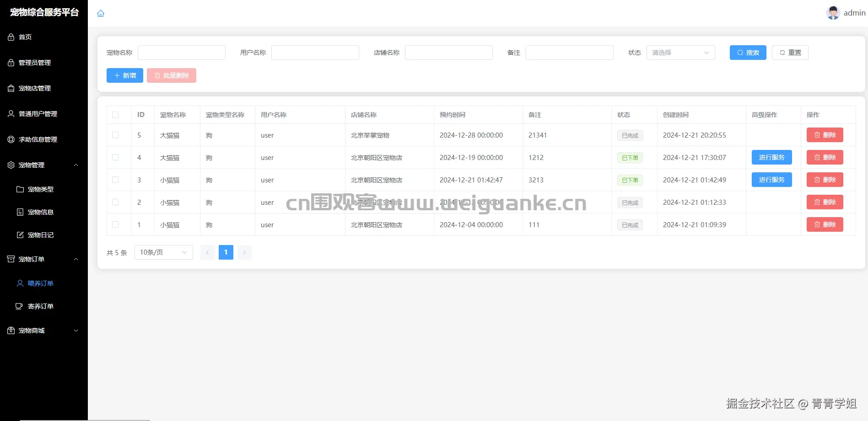This screenshot has width=868, height=421.
Task: Click the 已完成 status tag for ID 5
Action: point(630,135)
